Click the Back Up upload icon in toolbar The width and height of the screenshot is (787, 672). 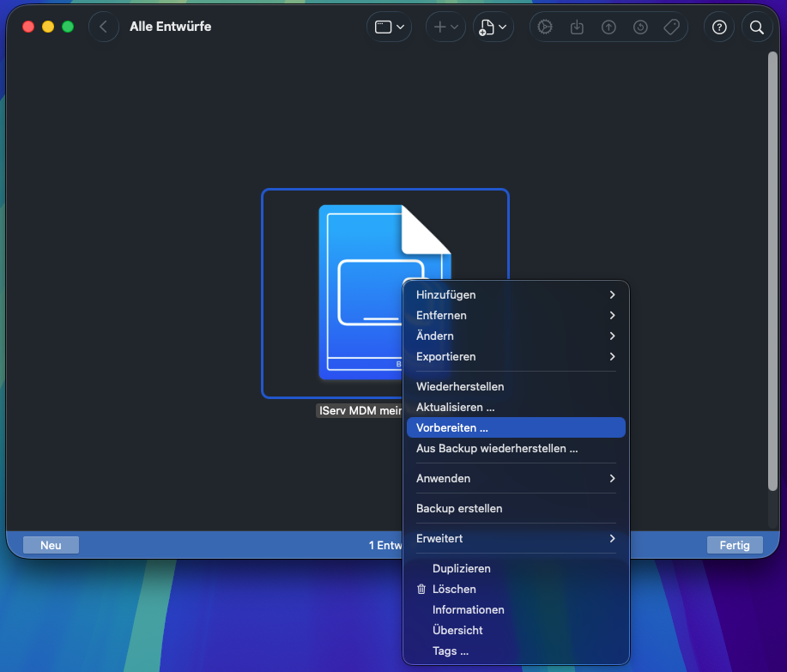click(x=608, y=27)
